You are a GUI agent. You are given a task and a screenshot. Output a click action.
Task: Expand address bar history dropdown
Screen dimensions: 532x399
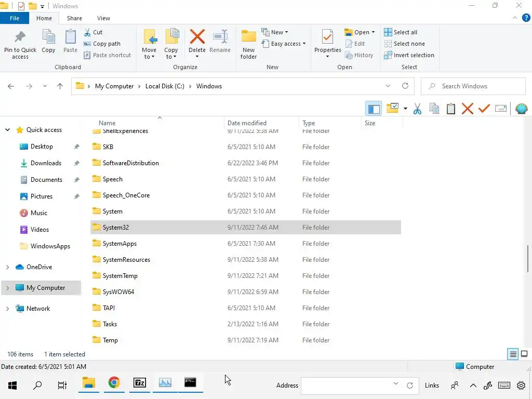click(388, 86)
